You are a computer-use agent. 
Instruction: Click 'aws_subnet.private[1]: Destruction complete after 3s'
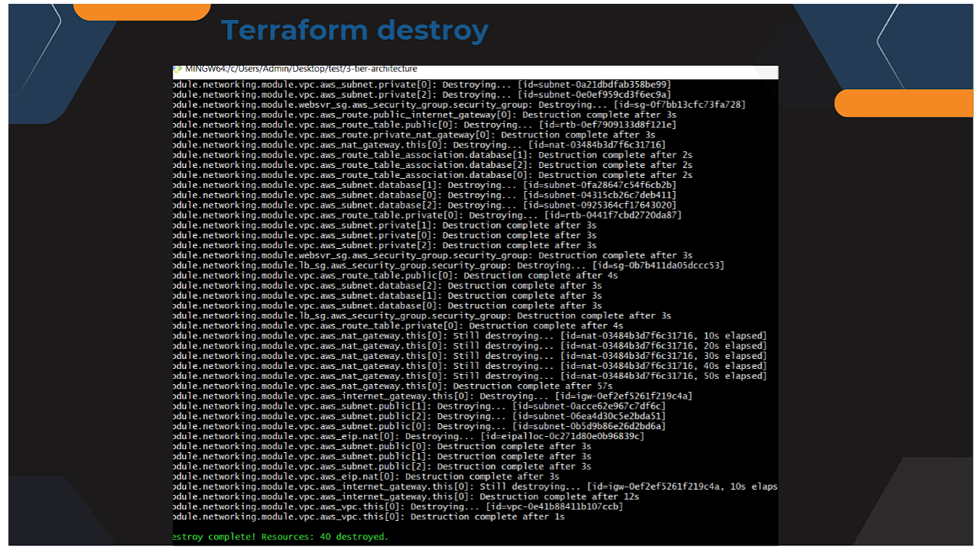[x=385, y=225]
